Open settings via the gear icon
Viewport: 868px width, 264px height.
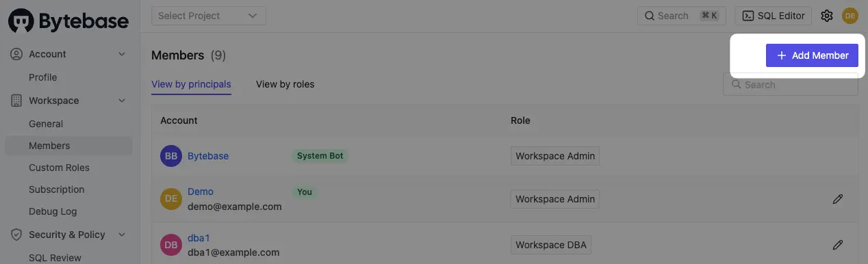pyautogui.click(x=827, y=16)
